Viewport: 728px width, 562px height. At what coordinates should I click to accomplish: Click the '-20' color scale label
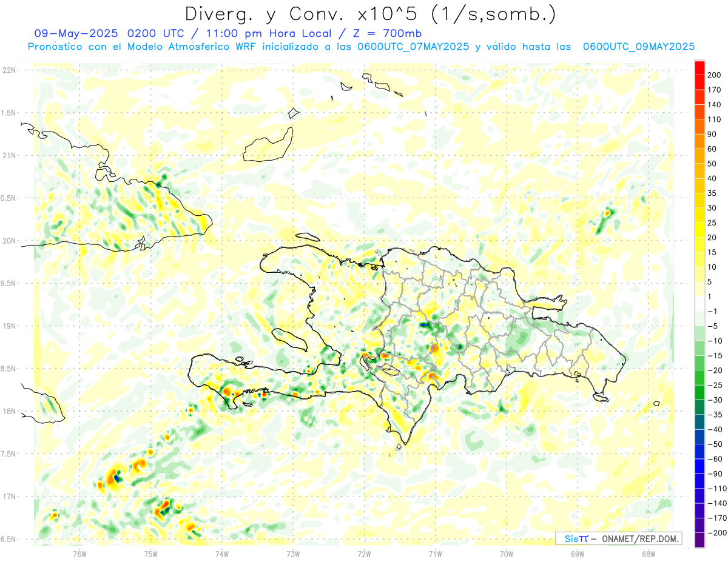click(x=715, y=370)
